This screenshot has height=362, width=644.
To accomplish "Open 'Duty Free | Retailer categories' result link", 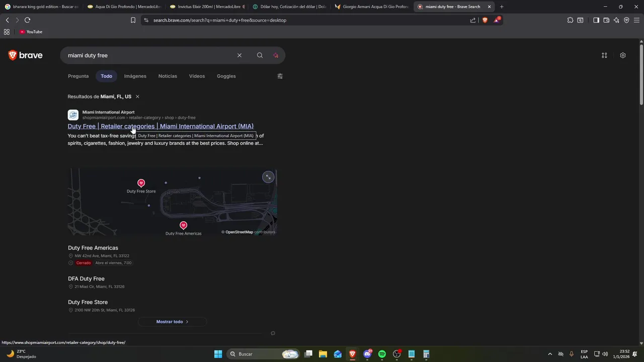I will (160, 126).
